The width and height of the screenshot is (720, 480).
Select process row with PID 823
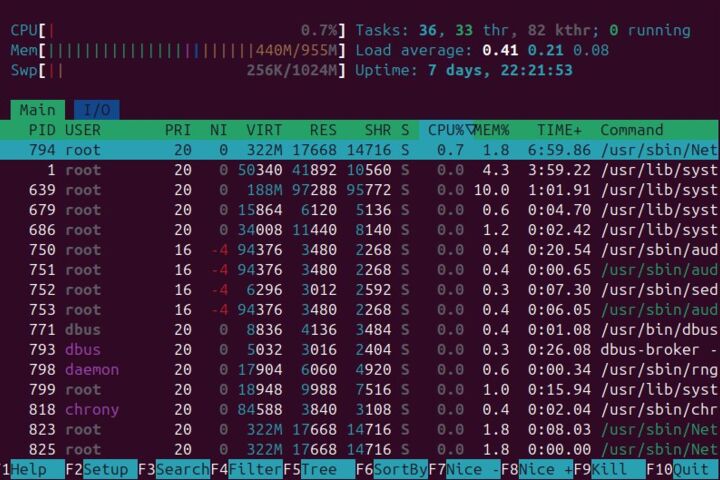(360, 429)
